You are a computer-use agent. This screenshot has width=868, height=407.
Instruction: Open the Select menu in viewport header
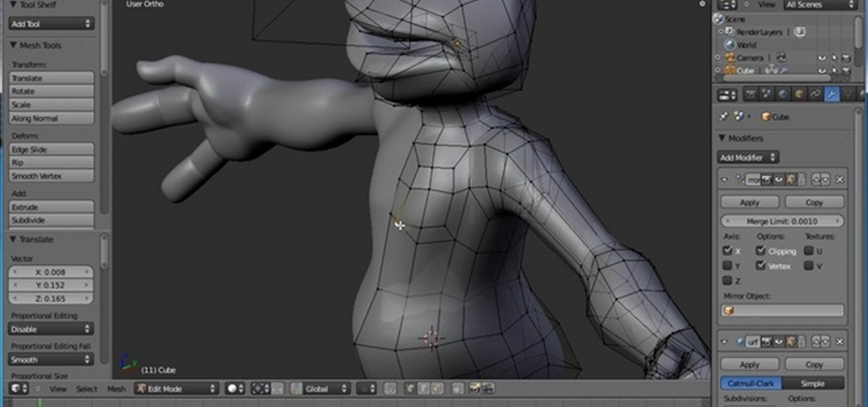click(87, 389)
